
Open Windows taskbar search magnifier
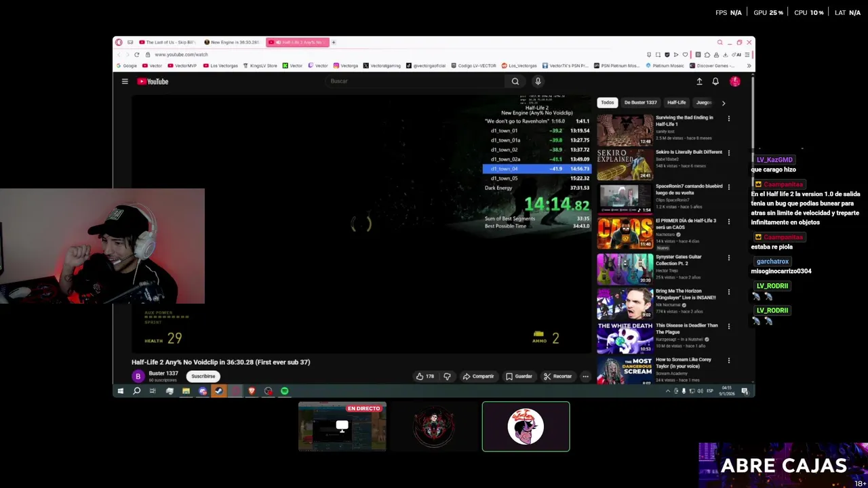click(136, 391)
